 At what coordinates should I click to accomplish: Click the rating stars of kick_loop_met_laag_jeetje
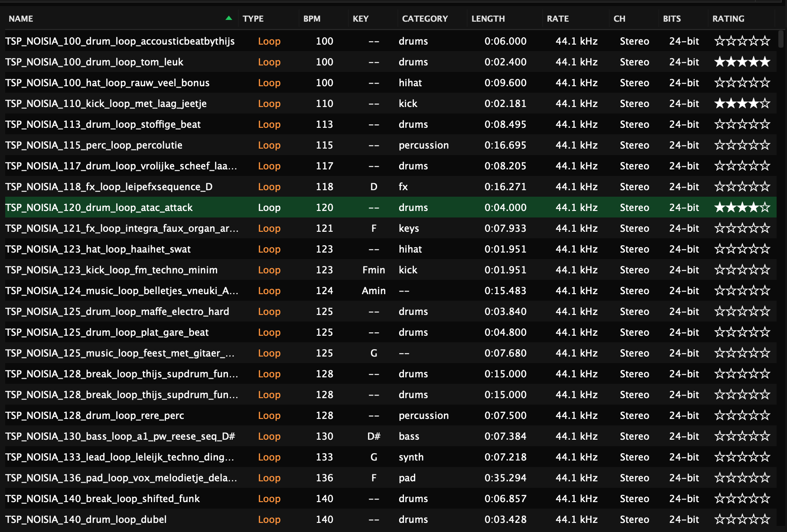(742, 104)
